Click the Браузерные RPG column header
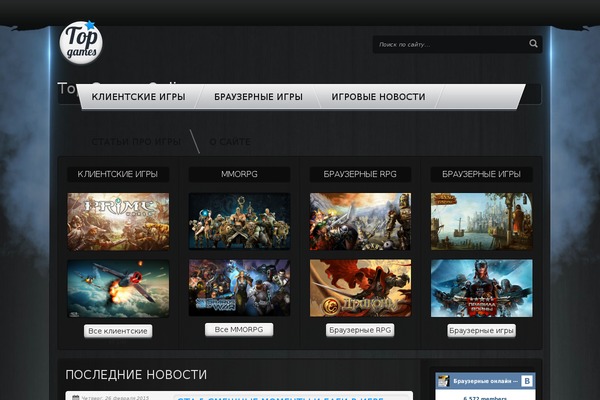Screen dimensions: 600x400 (x=360, y=174)
